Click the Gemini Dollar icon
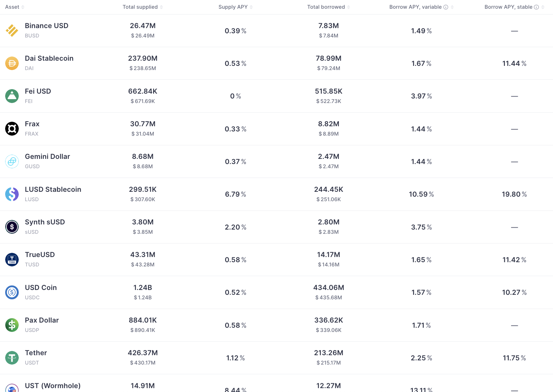553x392 pixels. (x=12, y=161)
